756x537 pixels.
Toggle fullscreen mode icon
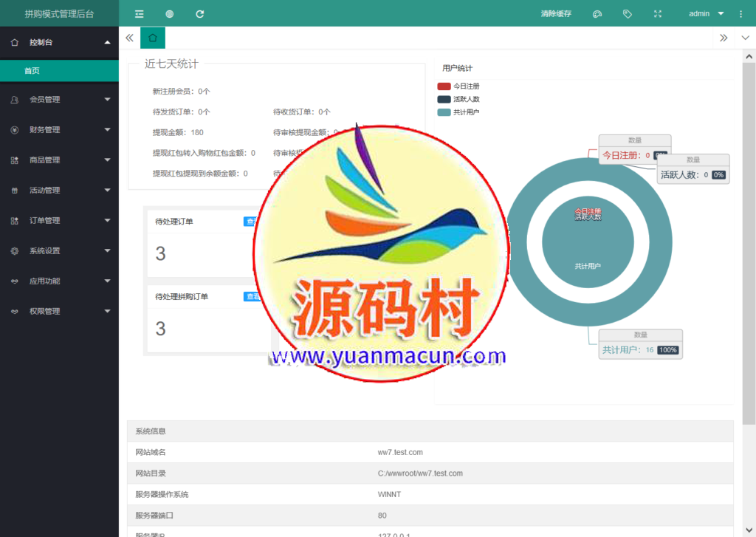(658, 13)
